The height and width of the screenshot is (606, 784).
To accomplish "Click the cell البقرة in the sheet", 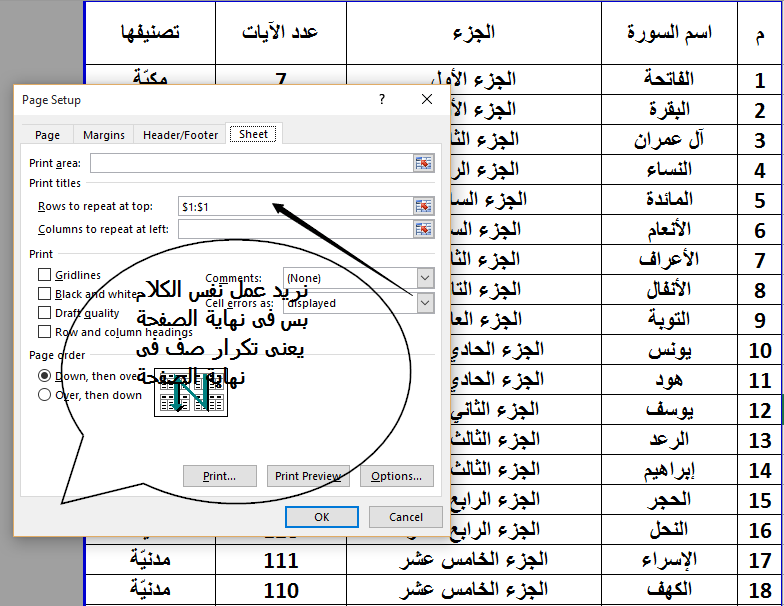I will tap(670, 110).
